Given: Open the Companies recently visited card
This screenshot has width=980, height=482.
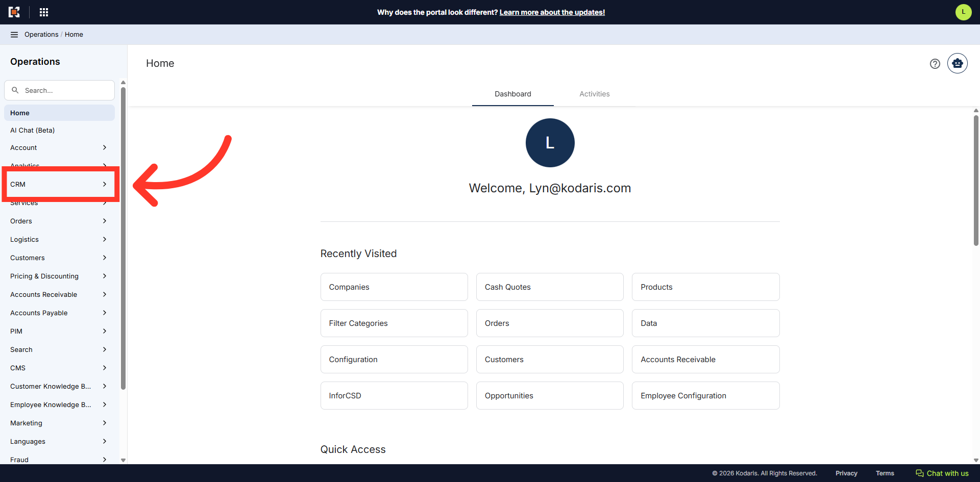Looking at the screenshot, I should click(x=394, y=287).
